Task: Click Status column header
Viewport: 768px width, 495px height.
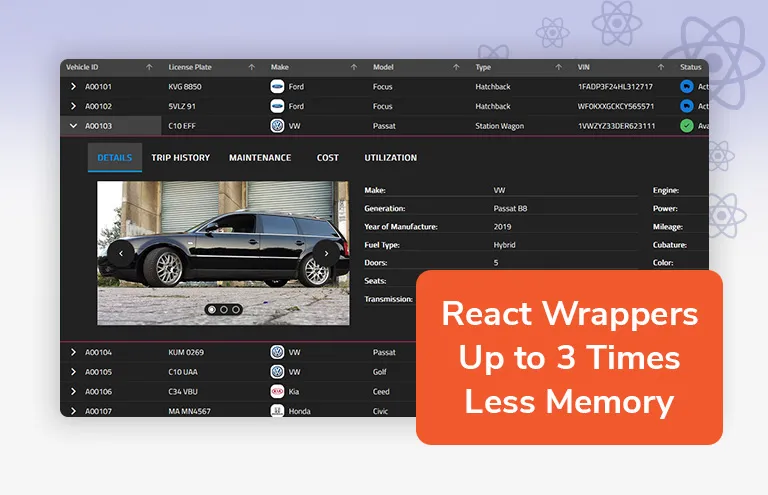Action: pyautogui.click(x=691, y=67)
